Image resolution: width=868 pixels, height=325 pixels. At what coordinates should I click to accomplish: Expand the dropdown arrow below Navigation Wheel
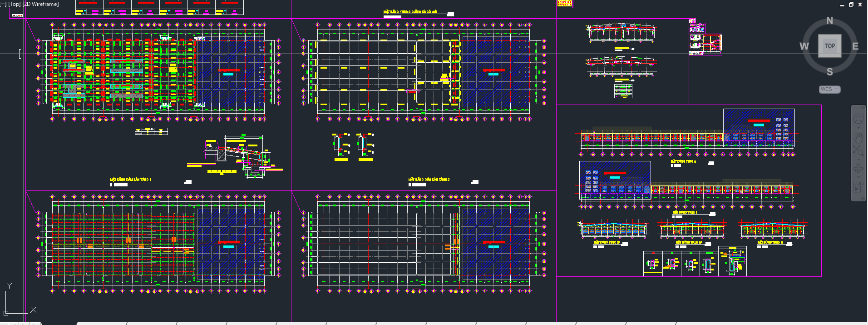click(x=858, y=127)
